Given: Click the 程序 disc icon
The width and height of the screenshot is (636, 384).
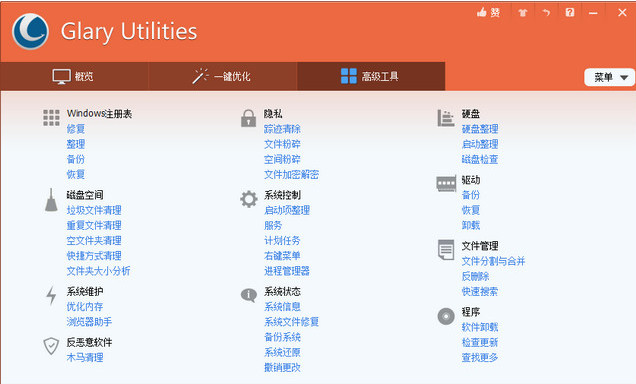Looking at the screenshot, I should tap(446, 316).
